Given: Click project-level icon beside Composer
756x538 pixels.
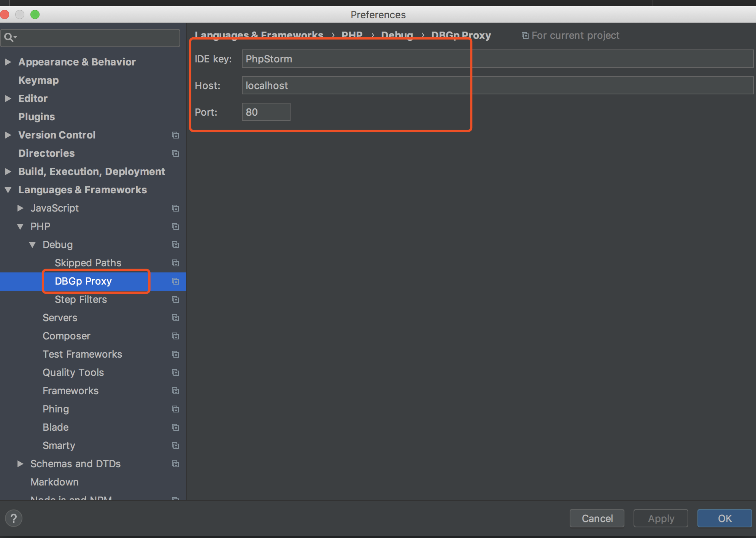Looking at the screenshot, I should coord(175,336).
